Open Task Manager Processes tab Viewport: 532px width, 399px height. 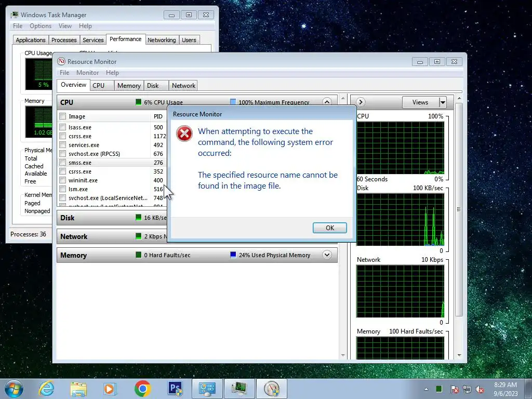tap(64, 40)
